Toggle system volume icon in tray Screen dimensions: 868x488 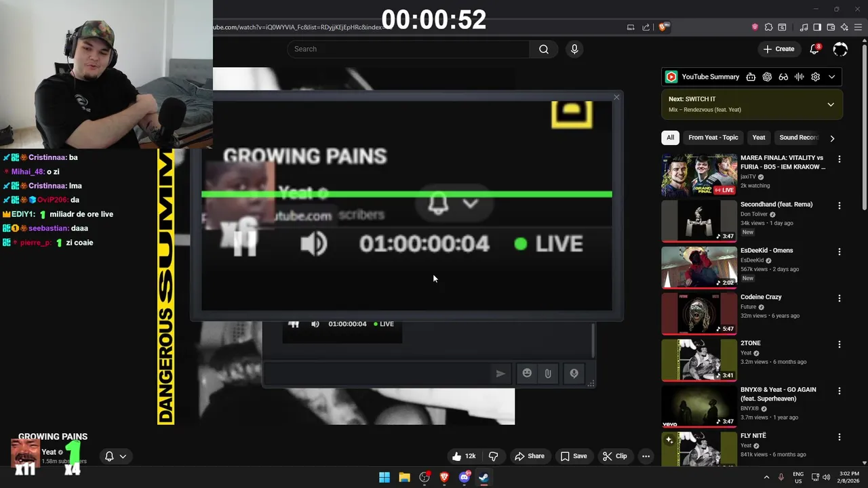826,477
